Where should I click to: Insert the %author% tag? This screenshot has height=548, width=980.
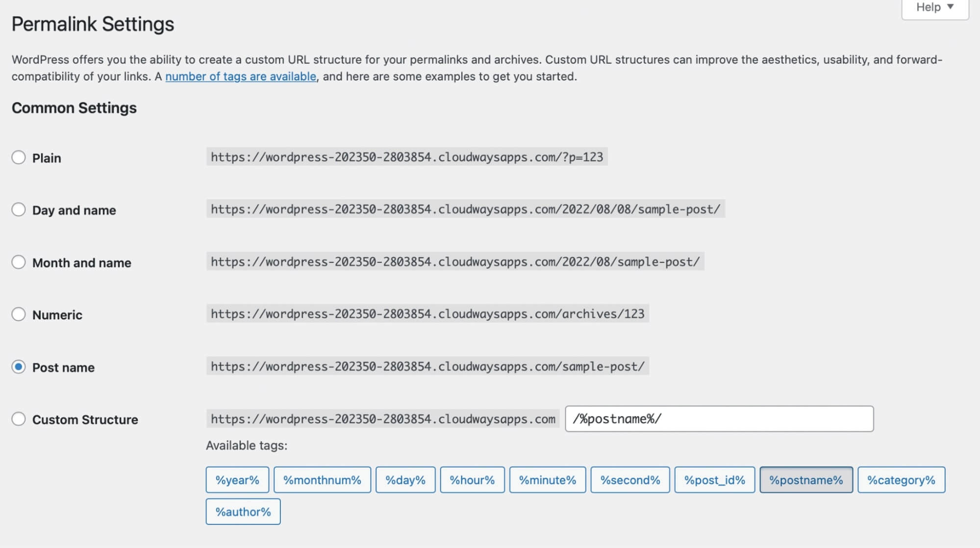tap(243, 512)
